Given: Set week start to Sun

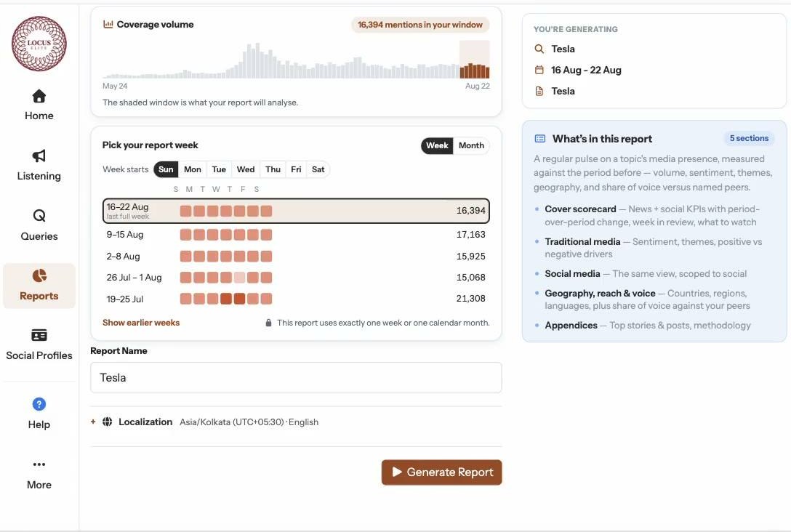Looking at the screenshot, I should (166, 169).
